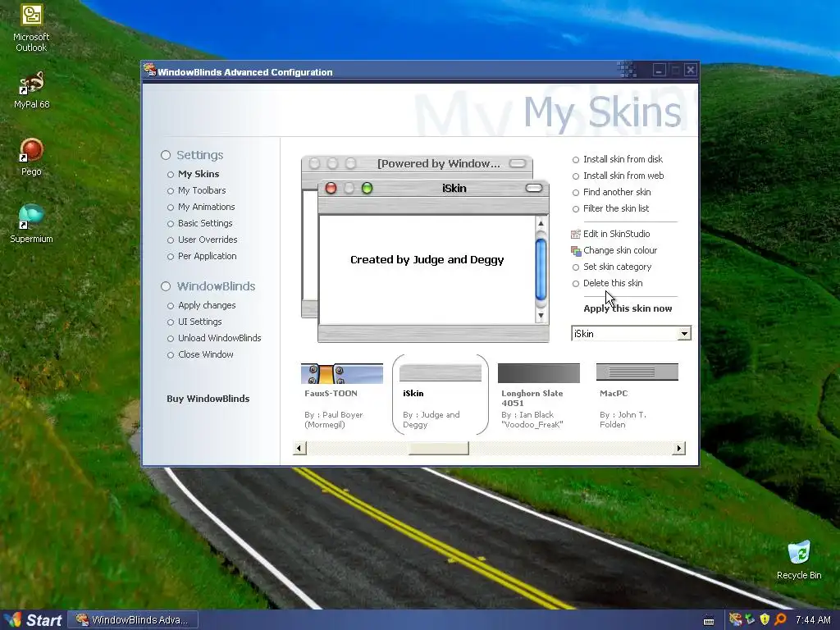The width and height of the screenshot is (840, 630).
Task: Click the skin list horizontal scrollbar thumb
Action: [438, 448]
